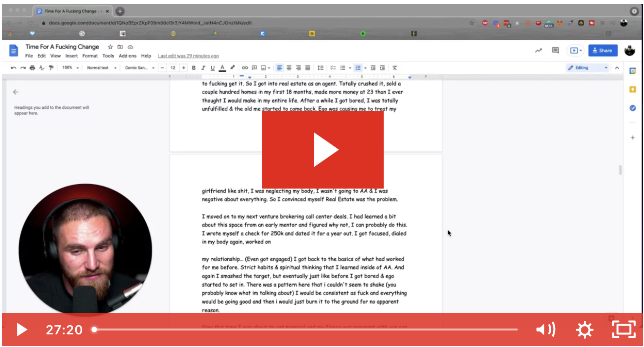The image size is (644, 347).
Task: Toggle italic formatting
Action: (x=203, y=68)
